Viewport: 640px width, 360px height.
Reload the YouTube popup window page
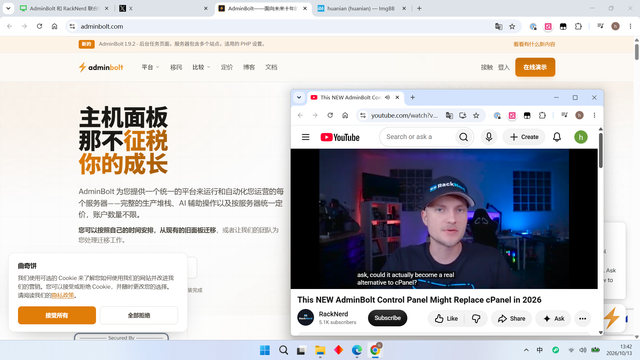pos(330,116)
